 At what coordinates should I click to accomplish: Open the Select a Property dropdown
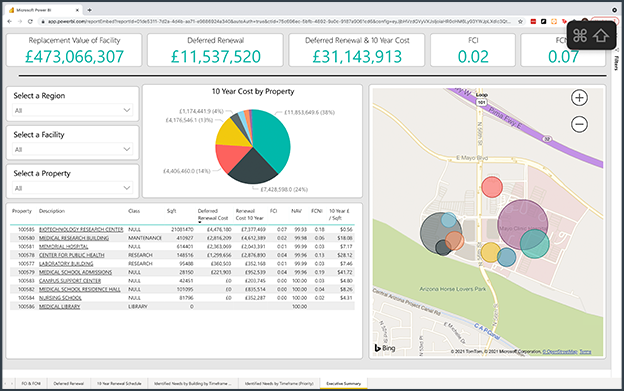73,188
